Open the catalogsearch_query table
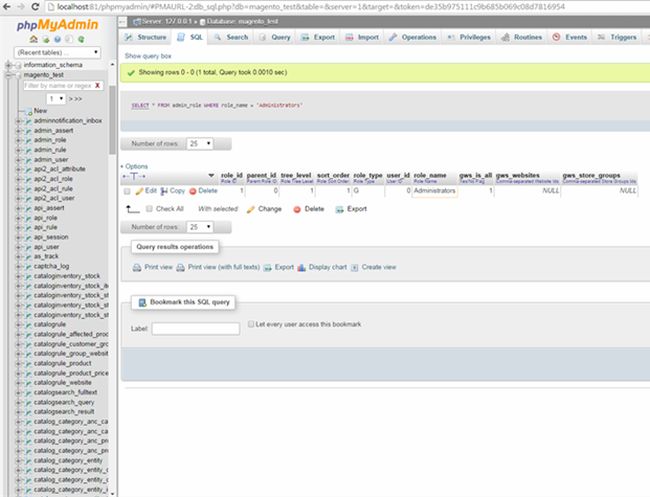650x497 pixels. pyautogui.click(x=64, y=402)
